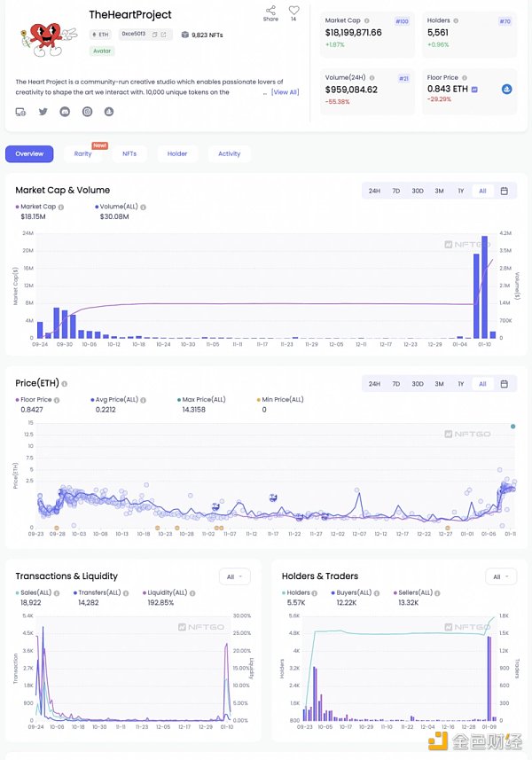This screenshot has width=532, height=760.
Task: Click info icon next to Market Cap stat
Action: tap(365, 20)
